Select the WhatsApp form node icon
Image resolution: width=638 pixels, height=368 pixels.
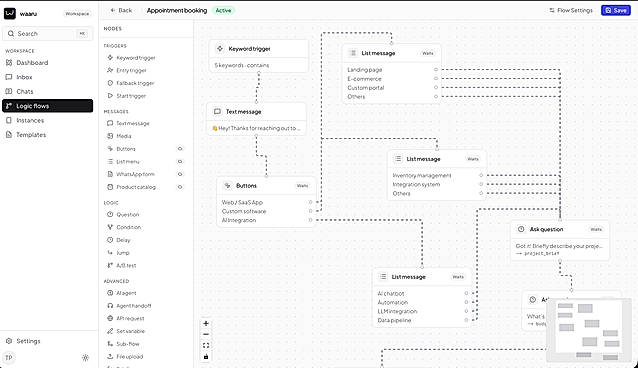coord(110,174)
